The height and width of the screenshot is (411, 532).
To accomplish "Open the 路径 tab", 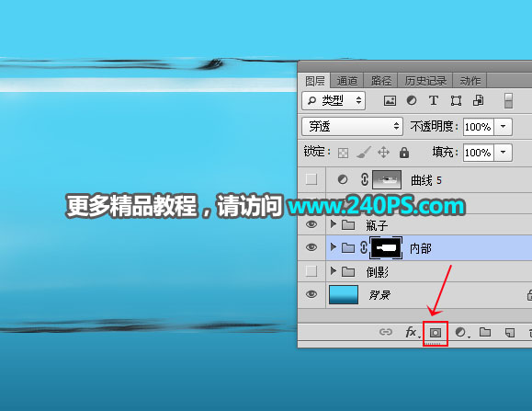I will click(x=380, y=81).
